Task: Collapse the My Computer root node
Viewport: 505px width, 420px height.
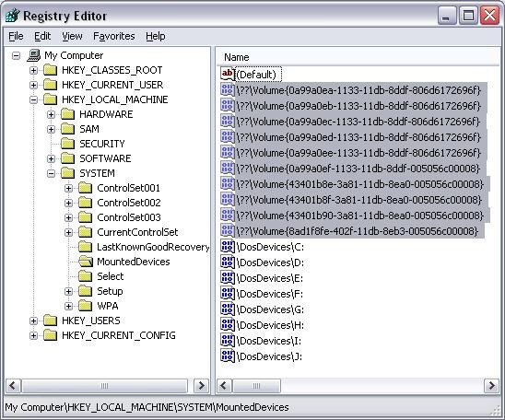Action: 16,55
